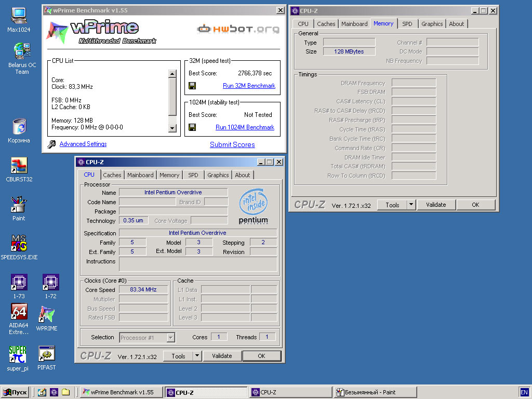
Task: Open the About tab in the Memory CPU-Z window
Action: 457,24
